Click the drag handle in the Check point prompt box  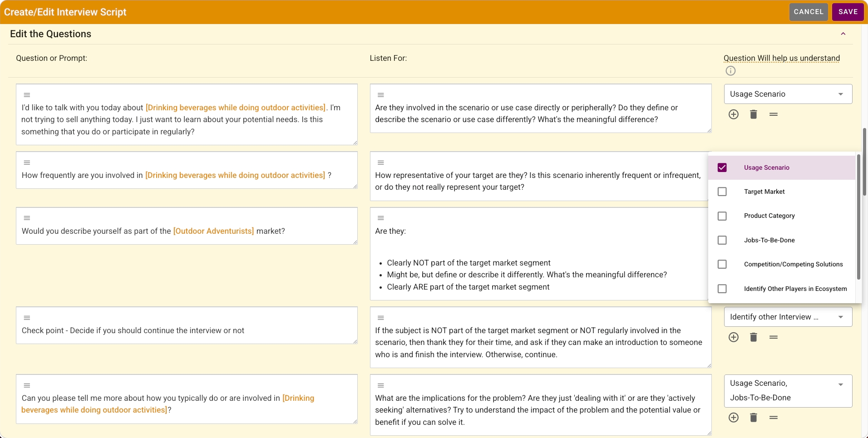(x=27, y=318)
